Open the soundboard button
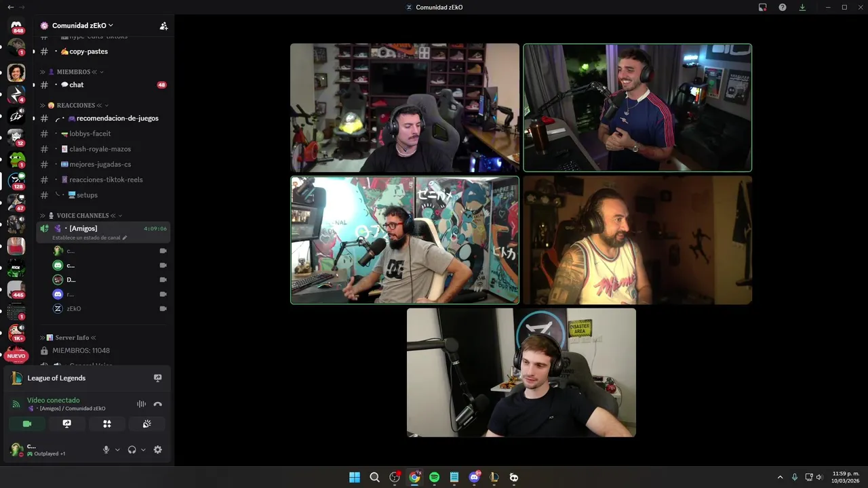The height and width of the screenshot is (488, 868). (146, 424)
